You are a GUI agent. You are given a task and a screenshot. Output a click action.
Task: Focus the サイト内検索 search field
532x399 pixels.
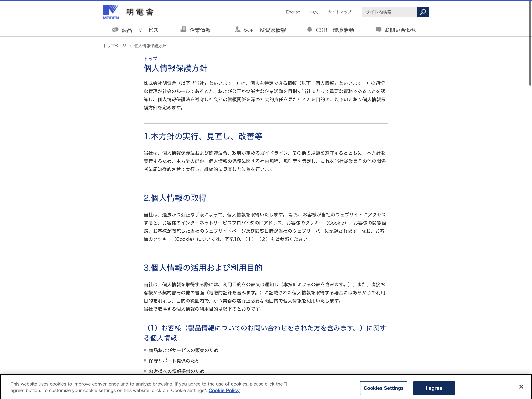coord(389,12)
